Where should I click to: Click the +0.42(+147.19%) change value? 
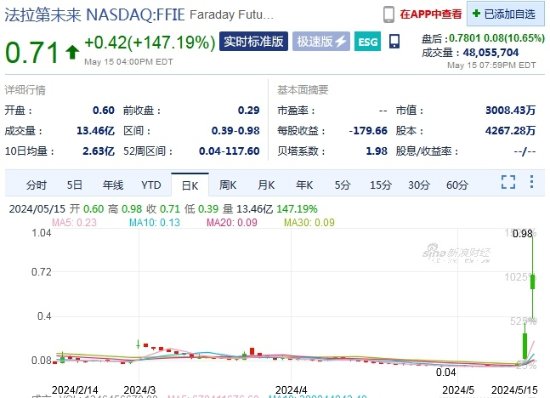150,42
